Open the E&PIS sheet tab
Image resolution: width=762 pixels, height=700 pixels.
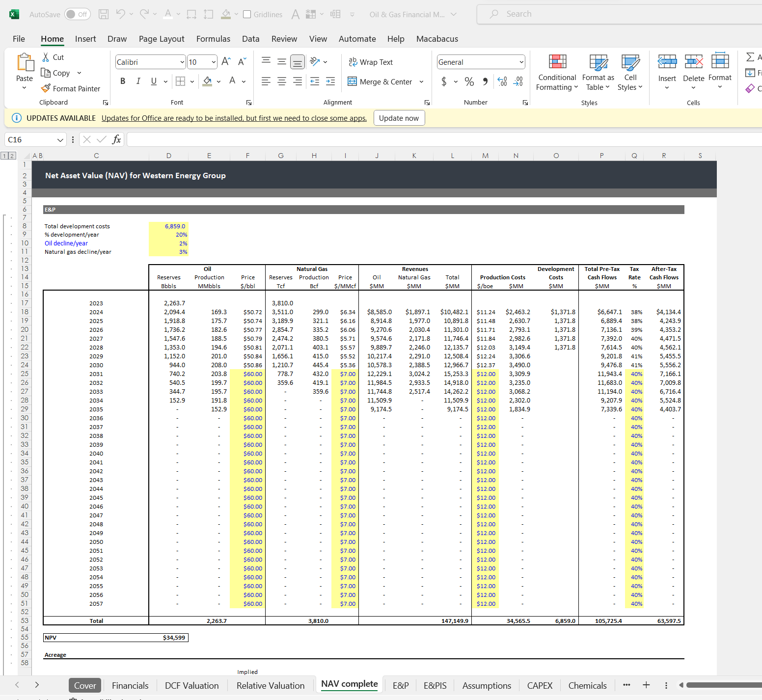coord(435,685)
